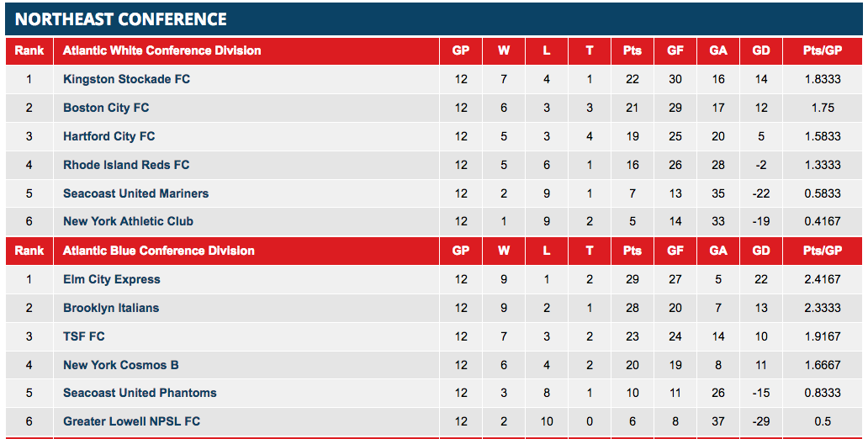Click Atlantic White Conference Division header
Screen dimensions: 868x439
[x=162, y=50]
